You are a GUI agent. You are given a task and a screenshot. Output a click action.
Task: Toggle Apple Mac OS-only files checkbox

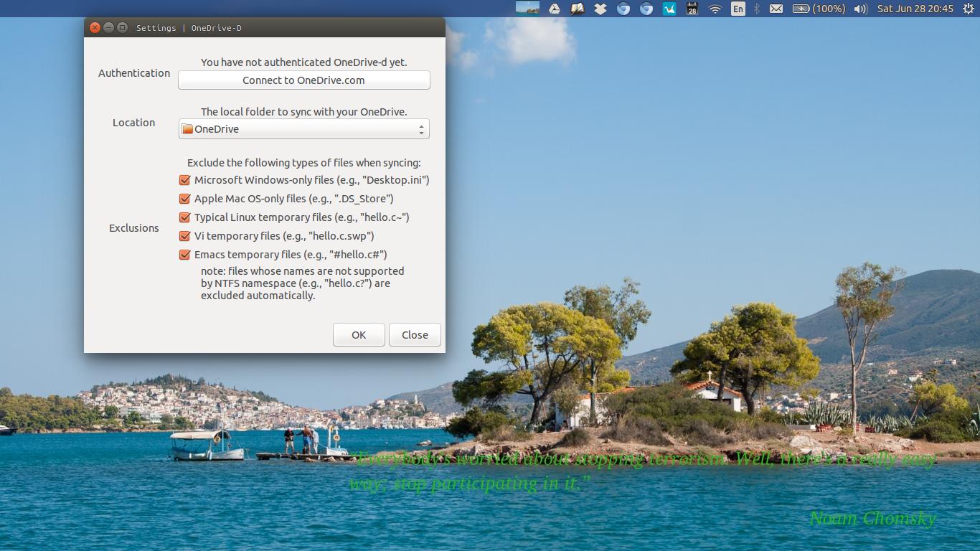click(x=185, y=199)
